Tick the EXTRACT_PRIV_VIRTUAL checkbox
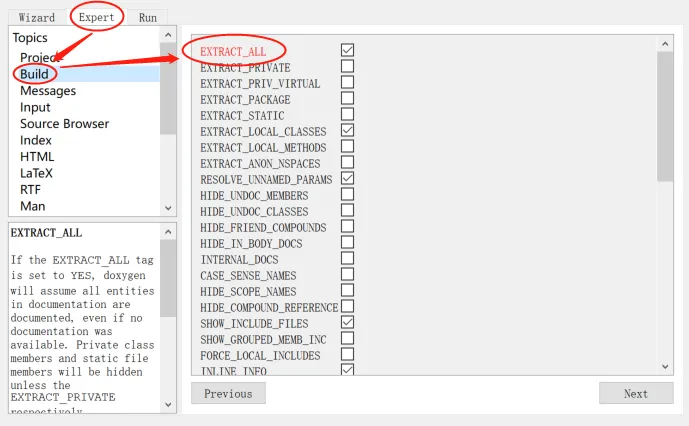689x426 pixels. click(x=347, y=82)
